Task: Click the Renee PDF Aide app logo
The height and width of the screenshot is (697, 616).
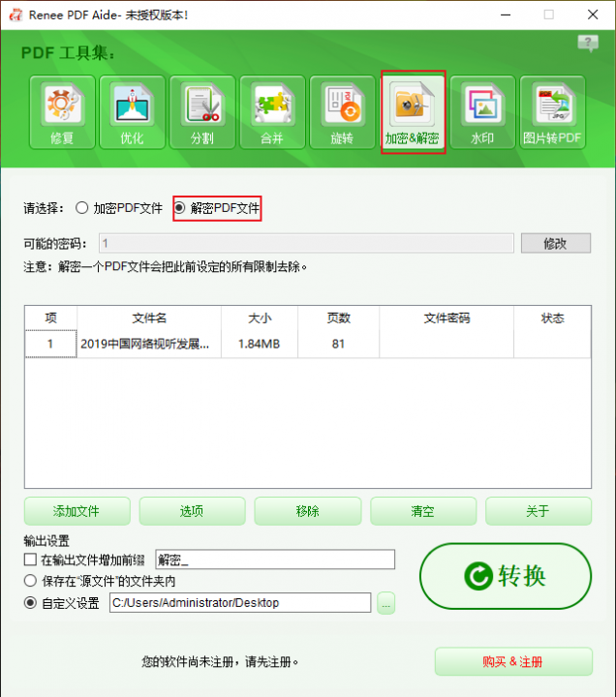Action: pyautogui.click(x=15, y=15)
